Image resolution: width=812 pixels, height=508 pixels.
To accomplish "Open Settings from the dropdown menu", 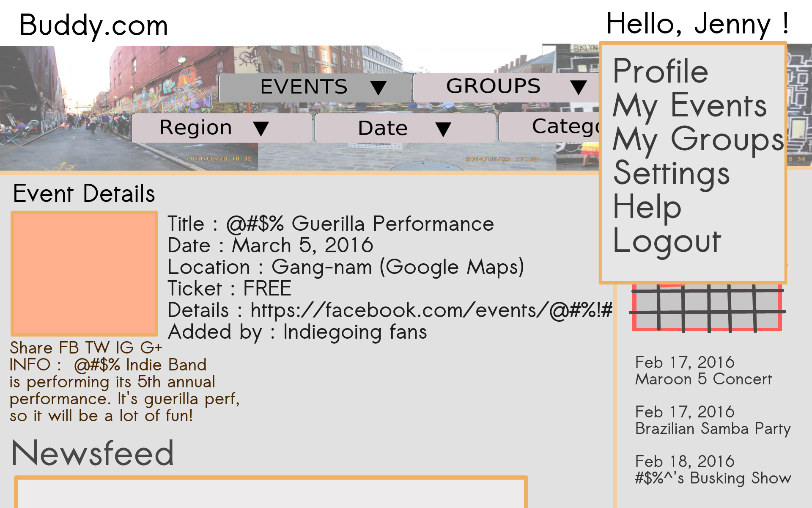I will click(672, 174).
